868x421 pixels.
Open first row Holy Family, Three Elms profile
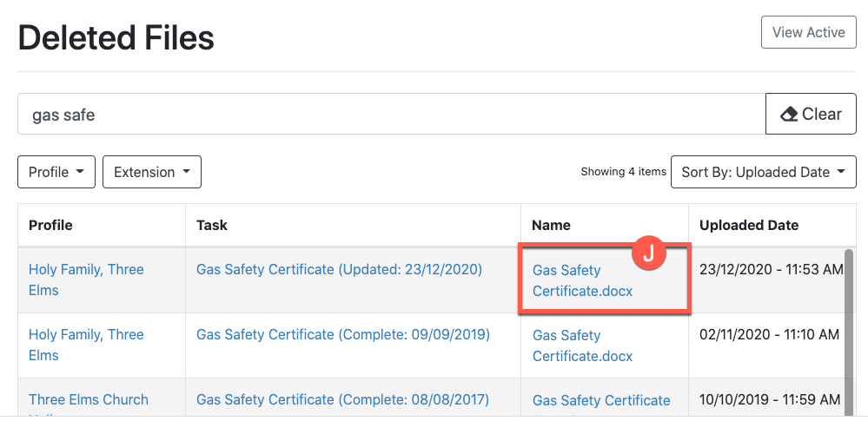[86, 280]
